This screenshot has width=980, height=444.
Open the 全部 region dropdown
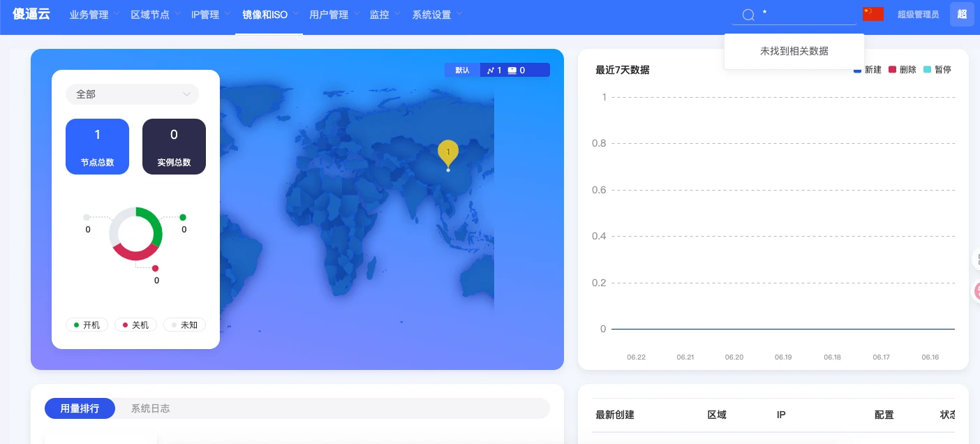[x=132, y=94]
